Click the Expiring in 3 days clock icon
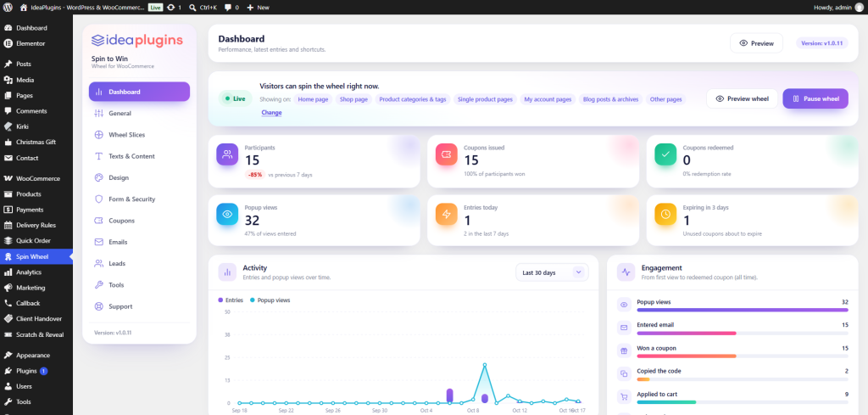This screenshot has height=415, width=868. [x=665, y=214]
